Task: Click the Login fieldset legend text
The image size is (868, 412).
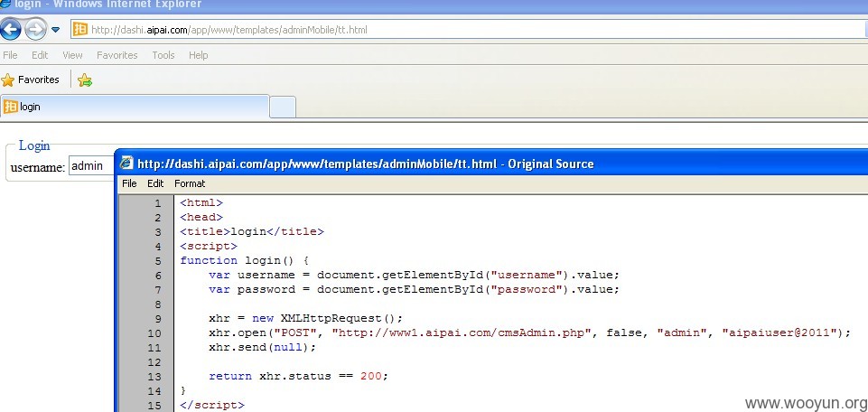Action: (x=34, y=145)
